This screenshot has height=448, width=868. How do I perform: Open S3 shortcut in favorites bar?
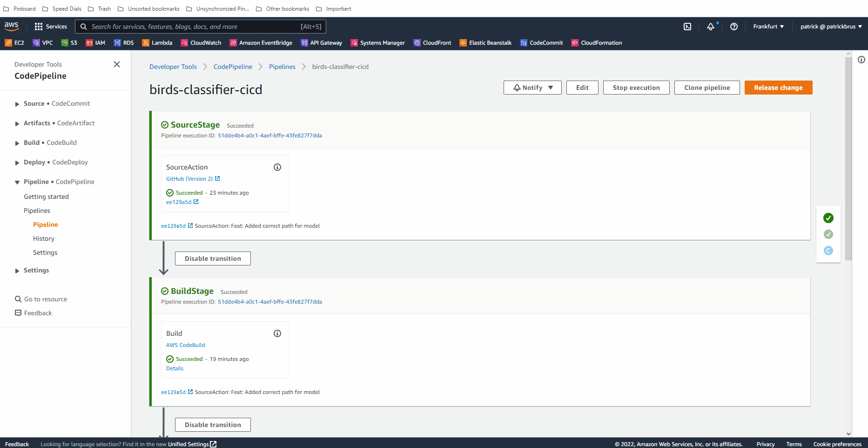coord(69,43)
